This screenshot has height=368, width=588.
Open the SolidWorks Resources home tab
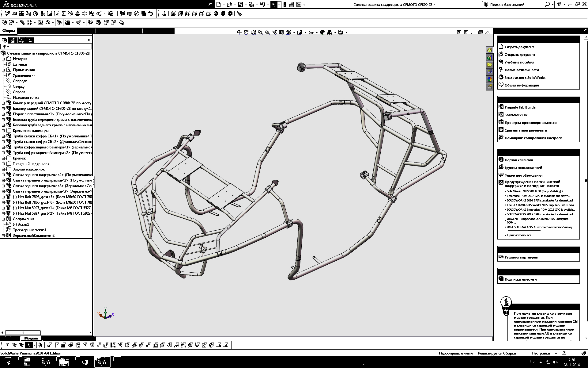tap(489, 50)
